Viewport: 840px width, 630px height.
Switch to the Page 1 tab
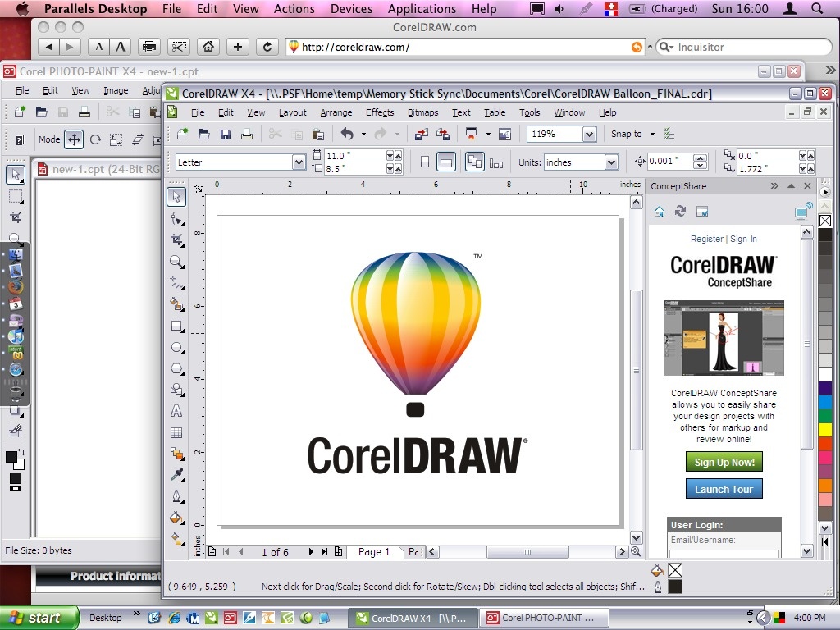(x=374, y=551)
